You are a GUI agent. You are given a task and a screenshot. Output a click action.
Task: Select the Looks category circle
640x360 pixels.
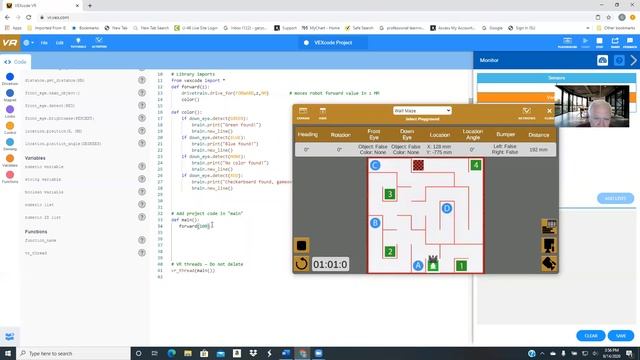click(10, 109)
